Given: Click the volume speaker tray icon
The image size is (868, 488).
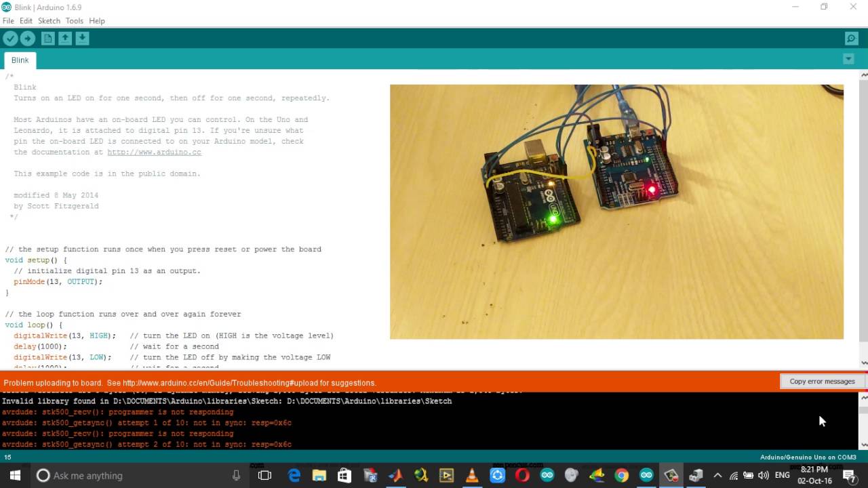Looking at the screenshot, I should (764, 475).
